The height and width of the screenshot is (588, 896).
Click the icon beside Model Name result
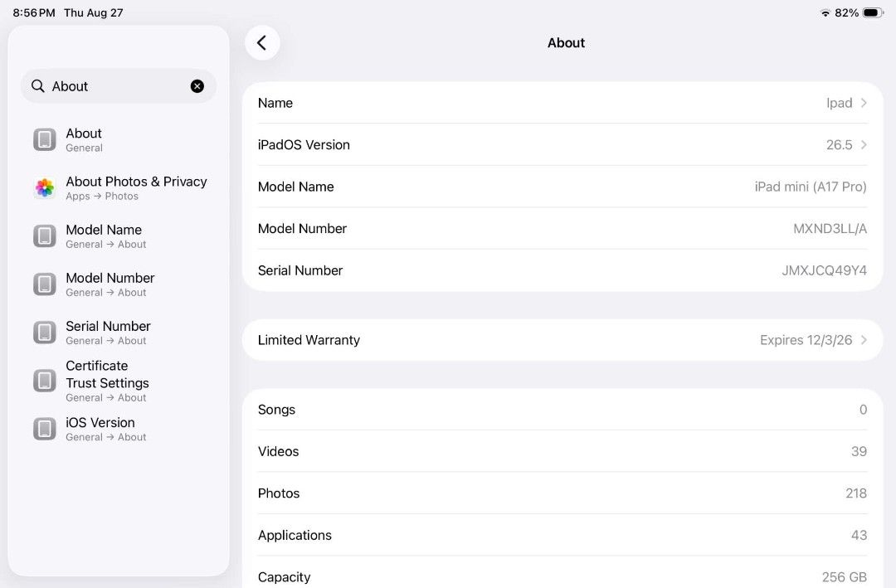(x=45, y=236)
